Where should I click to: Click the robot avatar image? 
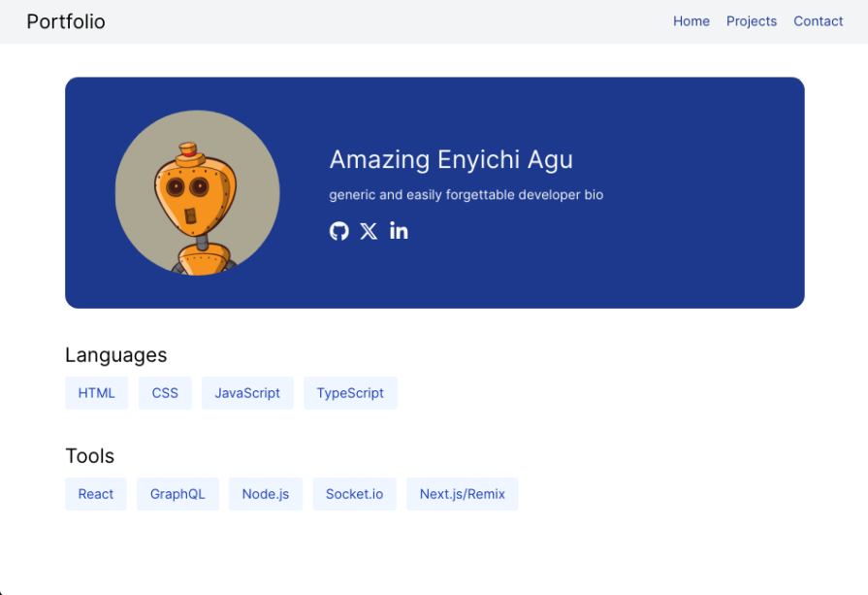[x=197, y=191]
